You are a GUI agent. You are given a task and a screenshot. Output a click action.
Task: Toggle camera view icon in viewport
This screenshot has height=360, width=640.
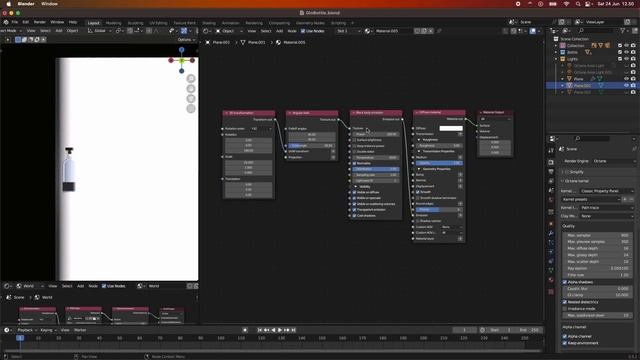(191, 99)
